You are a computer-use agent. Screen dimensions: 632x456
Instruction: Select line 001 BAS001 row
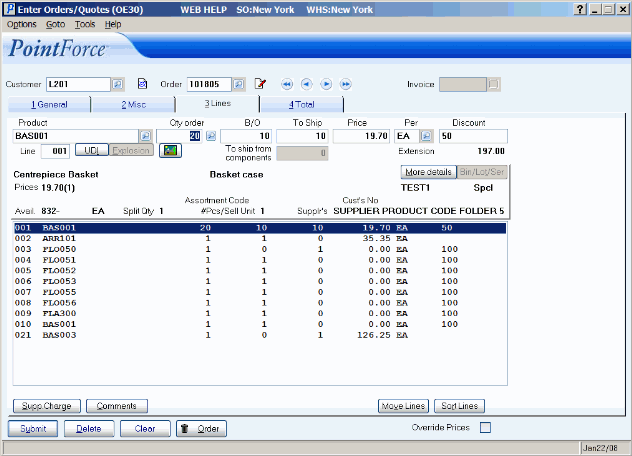pyautogui.click(x=260, y=228)
